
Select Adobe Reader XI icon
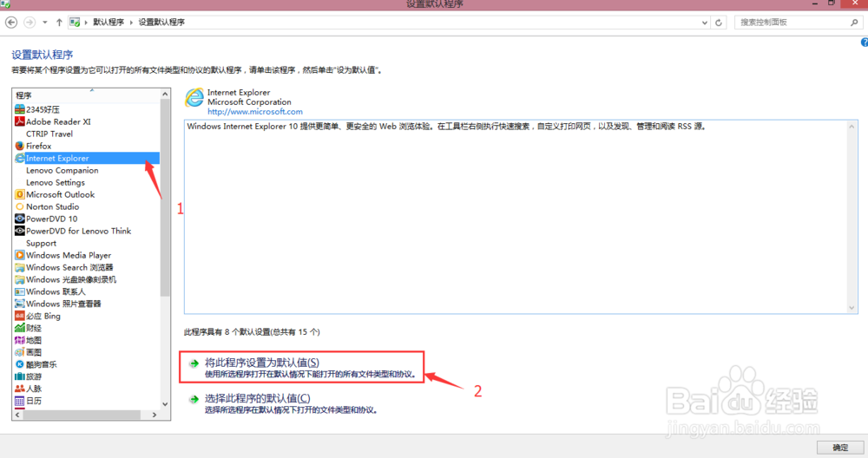click(19, 121)
